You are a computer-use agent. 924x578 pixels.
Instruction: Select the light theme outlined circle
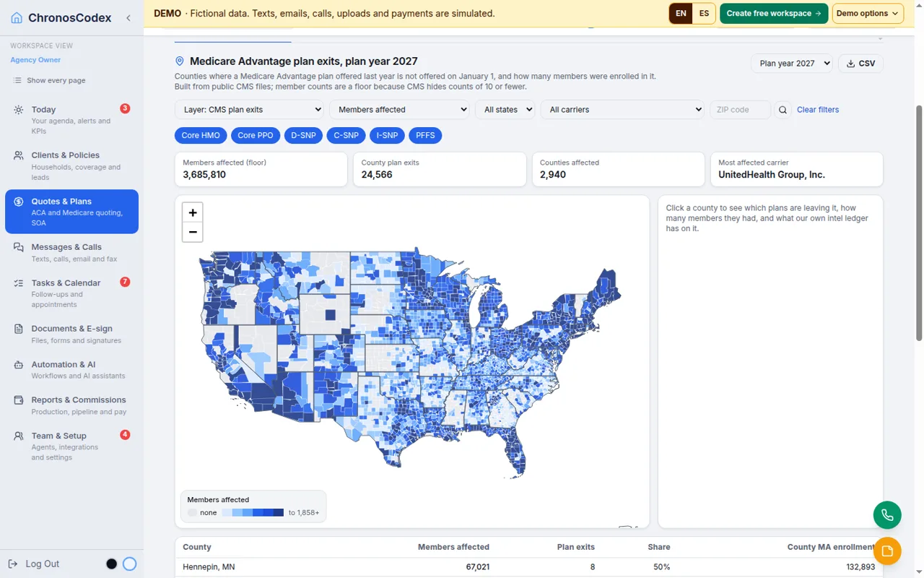tap(130, 564)
